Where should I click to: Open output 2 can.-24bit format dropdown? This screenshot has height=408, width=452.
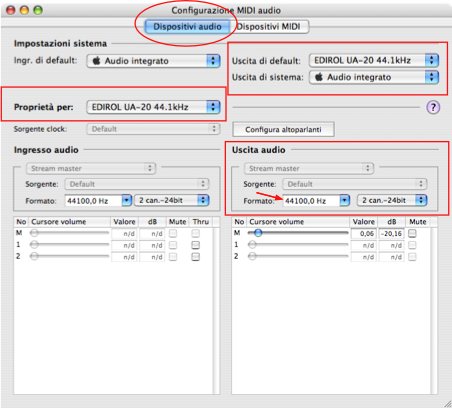[392, 200]
